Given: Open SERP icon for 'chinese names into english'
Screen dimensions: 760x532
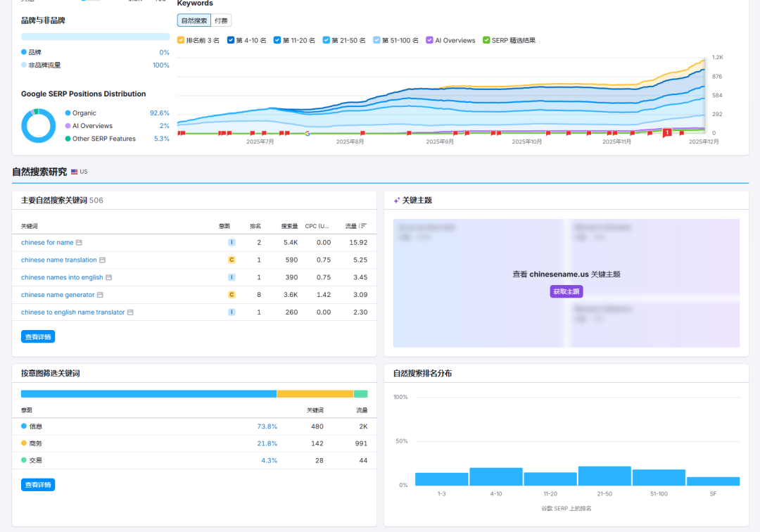Looking at the screenshot, I should pos(108,277).
